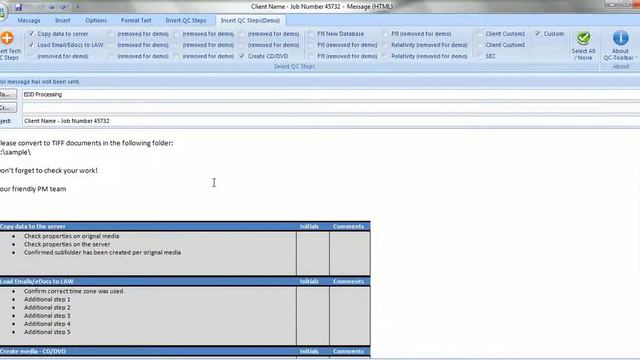Click the To field containing EDD Processing

point(331,94)
